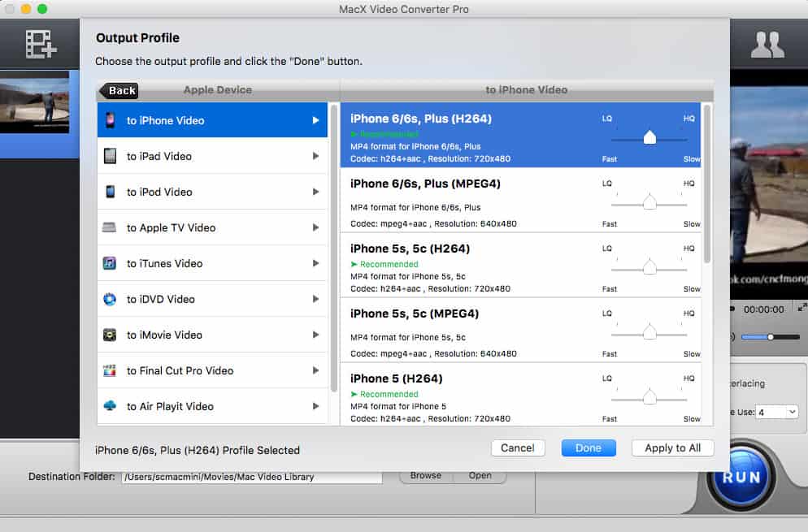Select to Air Playit Video category

[212, 406]
